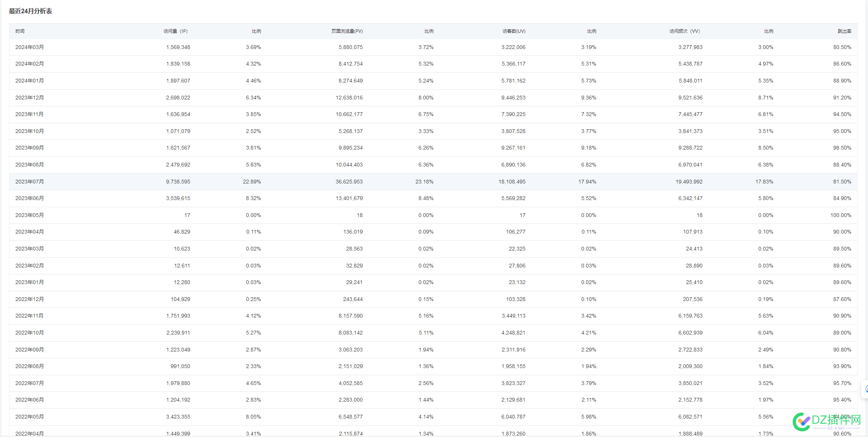Click PV value 32,829 for 2023年02月
Viewport: 868px width, 437px height.
click(355, 266)
